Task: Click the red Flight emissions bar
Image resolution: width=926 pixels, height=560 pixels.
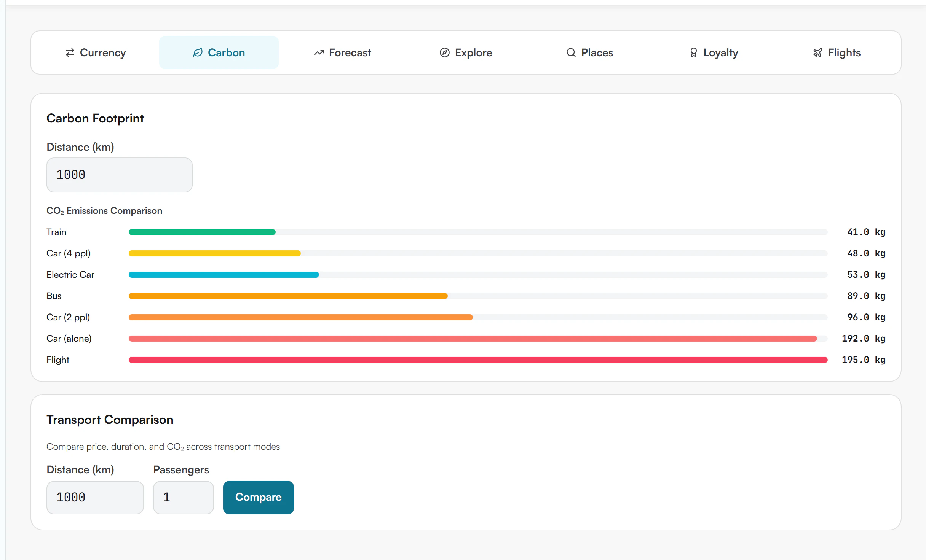Action: tap(478, 360)
